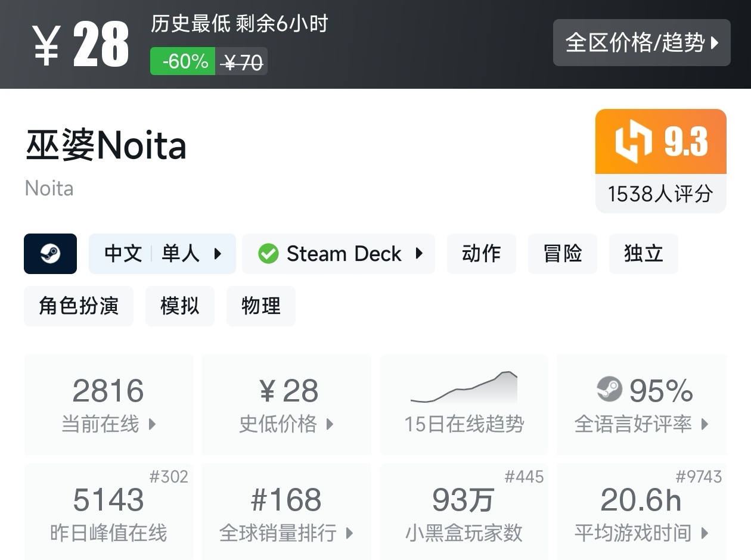Tap the 独立 indie tag
The width and height of the screenshot is (751, 560).
click(643, 254)
